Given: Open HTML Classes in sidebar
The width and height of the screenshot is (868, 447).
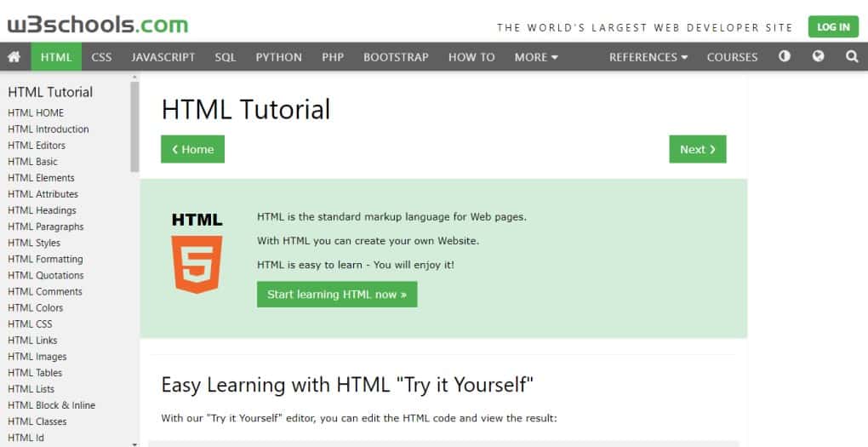Looking at the screenshot, I should tap(37, 421).
